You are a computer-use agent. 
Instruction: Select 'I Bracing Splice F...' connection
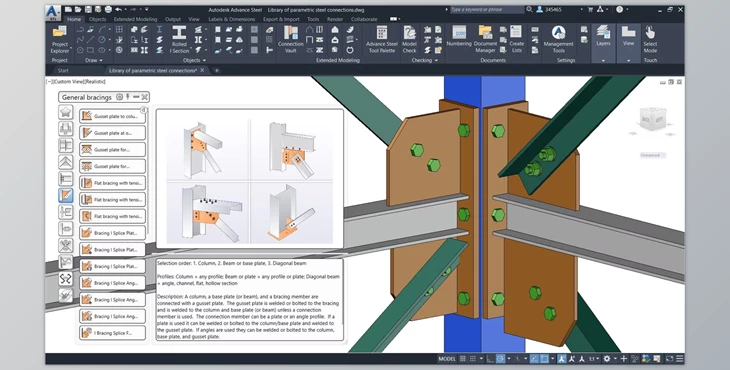(112, 333)
